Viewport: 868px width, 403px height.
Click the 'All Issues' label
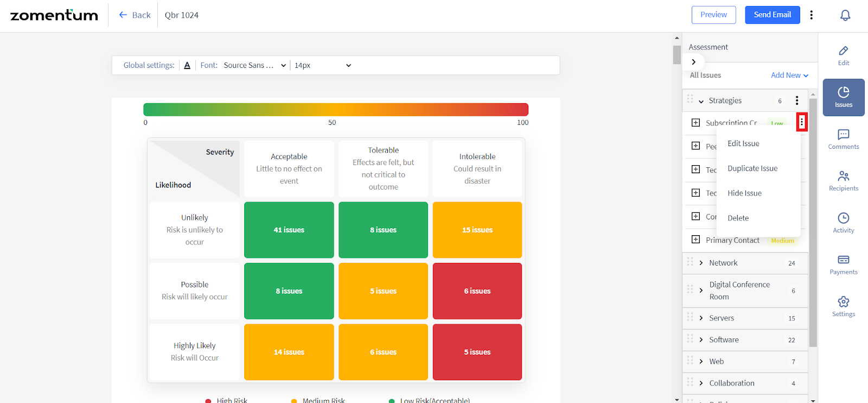click(705, 75)
